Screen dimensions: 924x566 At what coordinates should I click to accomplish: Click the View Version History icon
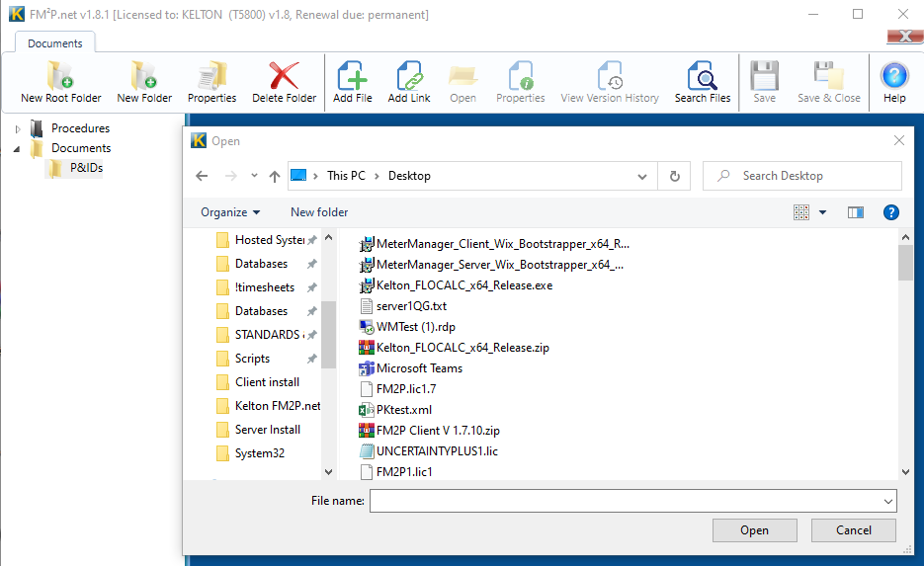pos(610,76)
